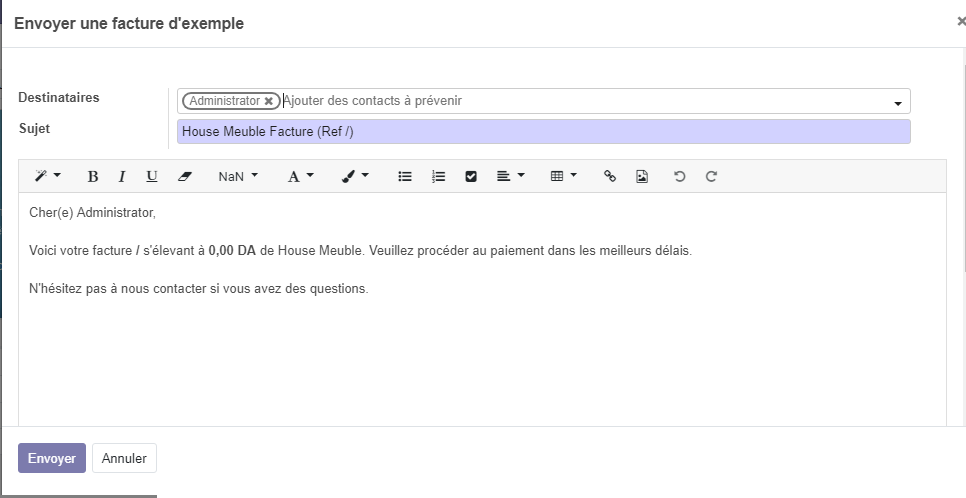Click the Annuler button

(124, 458)
